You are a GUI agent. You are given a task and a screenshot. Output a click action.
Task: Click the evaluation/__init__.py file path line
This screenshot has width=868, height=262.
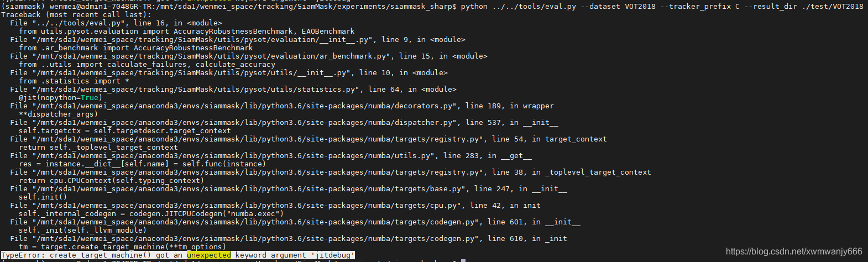point(238,39)
